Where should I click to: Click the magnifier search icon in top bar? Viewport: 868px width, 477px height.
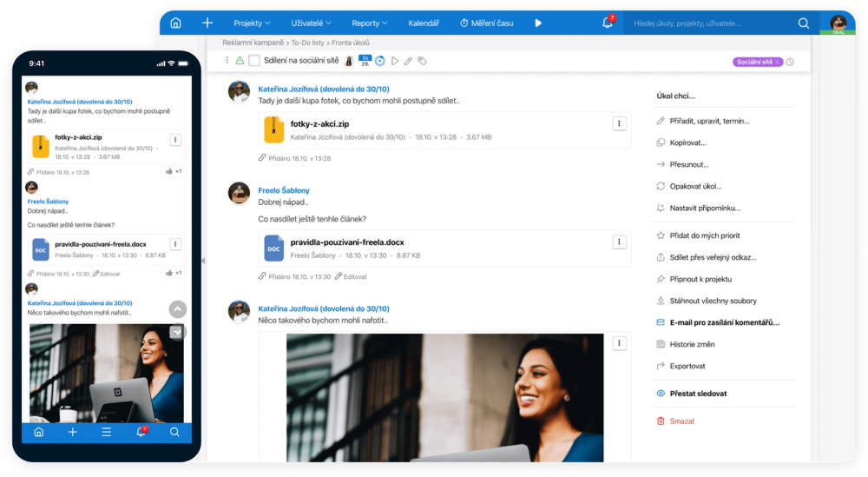point(804,23)
